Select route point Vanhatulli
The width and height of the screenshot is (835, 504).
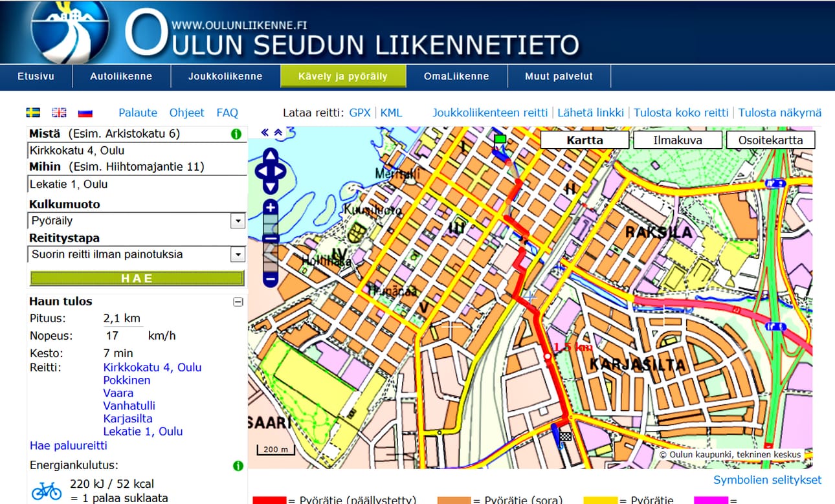pos(129,406)
